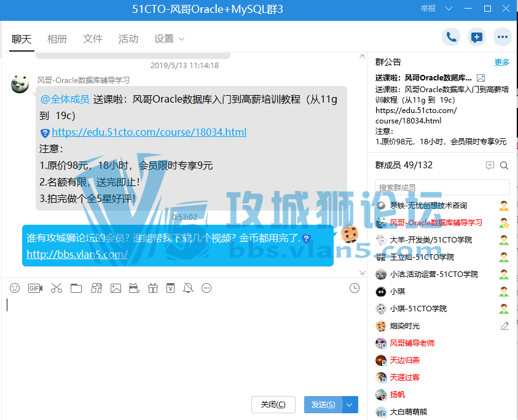Click the 群公告 heading

388,62
